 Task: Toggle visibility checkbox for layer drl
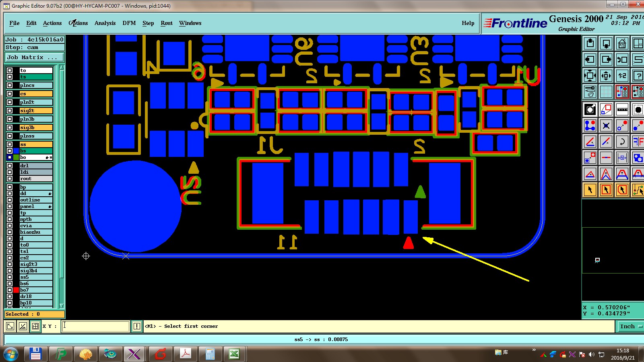click(x=10, y=166)
